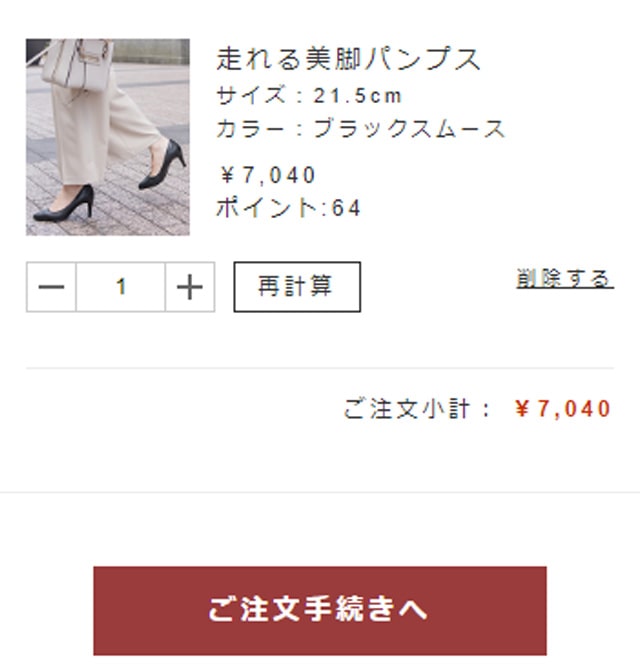Screen dimensions: 640x670
Task: Click the ポイント:64 points text
Action: click(x=289, y=208)
